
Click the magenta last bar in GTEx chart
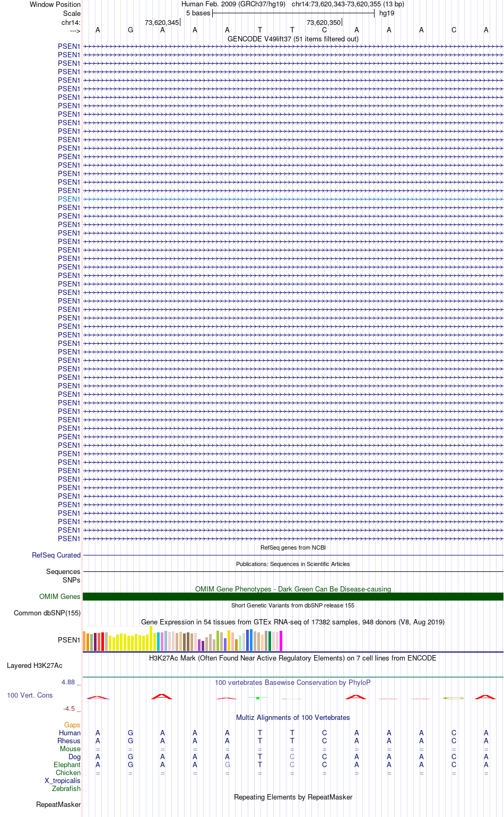281,641
